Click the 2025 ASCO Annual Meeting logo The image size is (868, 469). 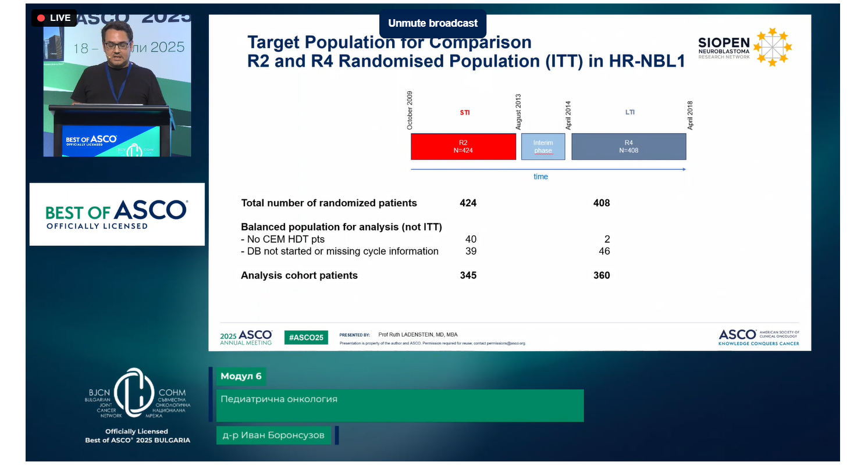click(x=246, y=338)
